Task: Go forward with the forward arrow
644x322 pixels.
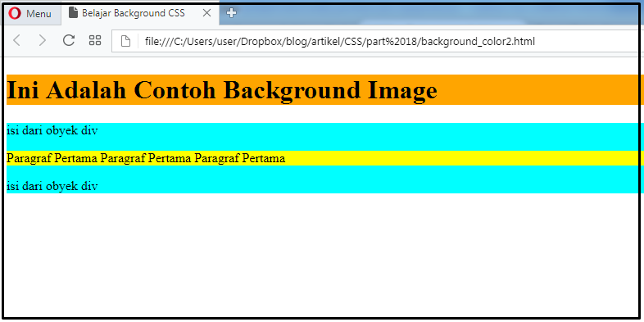Action: (42, 40)
